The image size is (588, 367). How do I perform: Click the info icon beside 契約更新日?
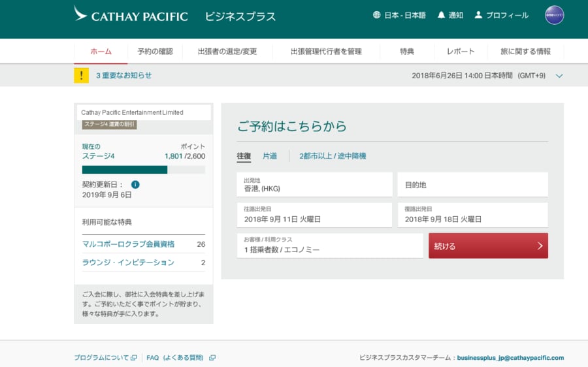point(135,185)
